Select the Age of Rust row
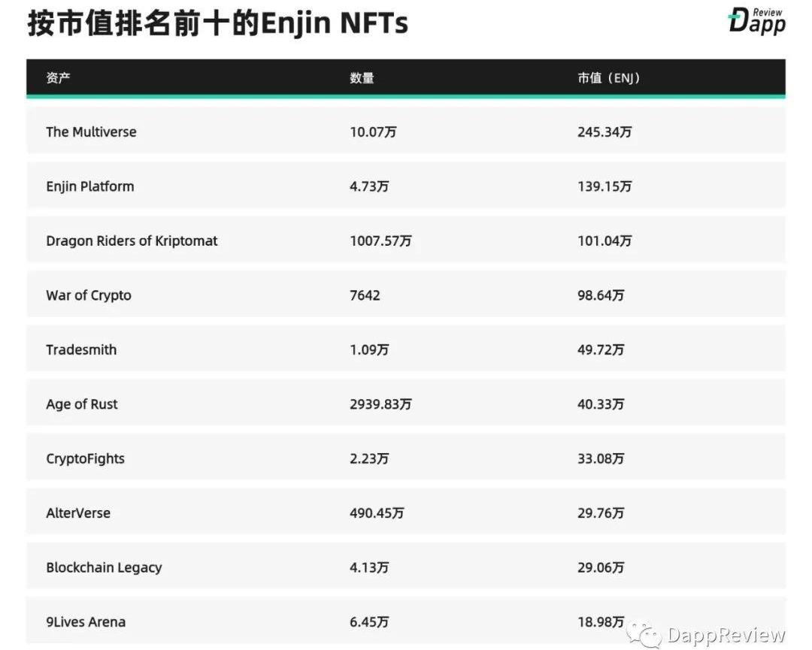Image resolution: width=812 pixels, height=650 pixels. point(82,404)
